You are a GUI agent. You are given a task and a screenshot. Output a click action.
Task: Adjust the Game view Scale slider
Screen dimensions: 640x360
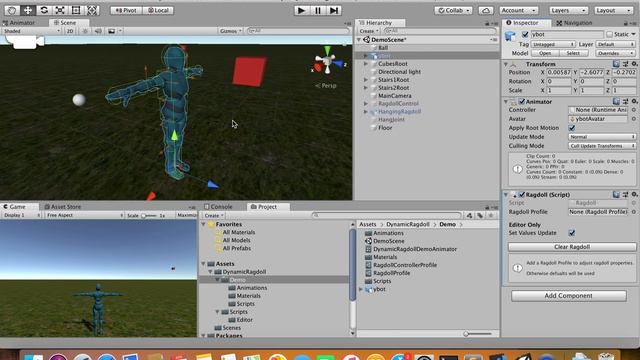(x=149, y=216)
